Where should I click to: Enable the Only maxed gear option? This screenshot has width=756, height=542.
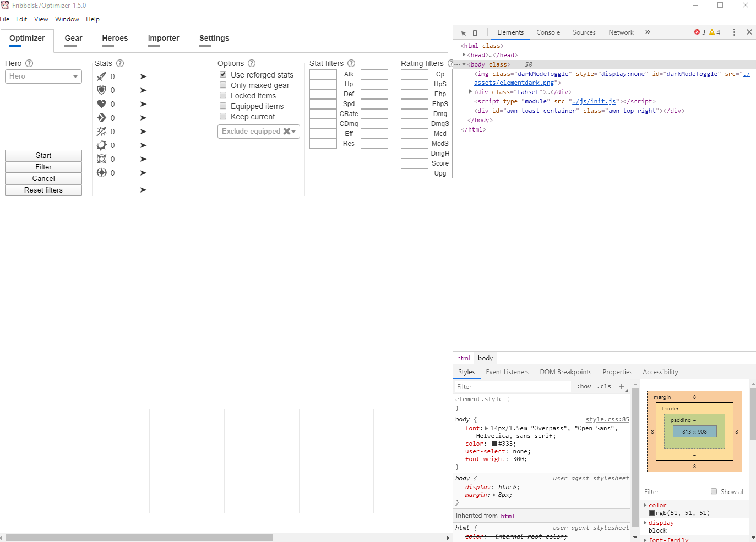(223, 85)
